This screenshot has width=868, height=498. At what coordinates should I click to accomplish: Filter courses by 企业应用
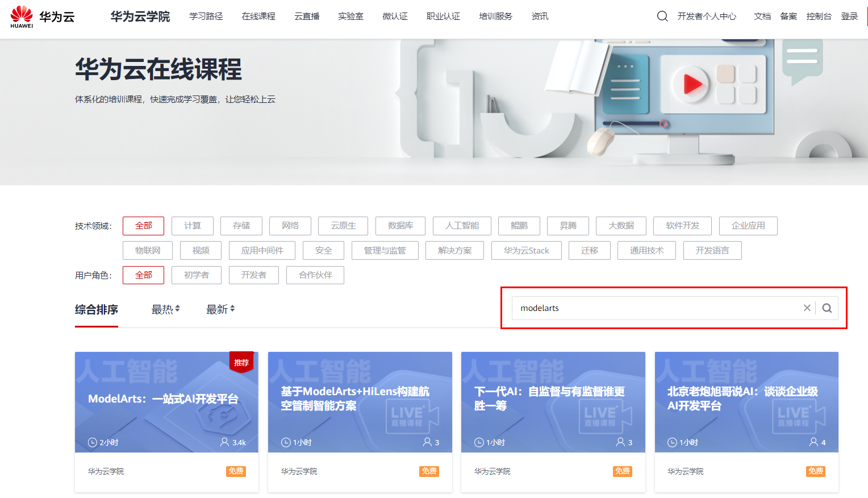point(748,226)
